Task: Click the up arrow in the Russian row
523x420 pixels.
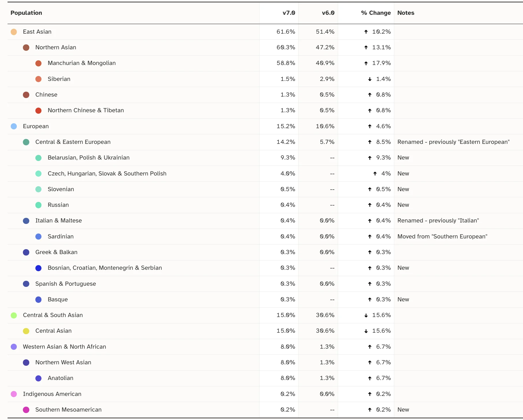Action: (x=370, y=205)
